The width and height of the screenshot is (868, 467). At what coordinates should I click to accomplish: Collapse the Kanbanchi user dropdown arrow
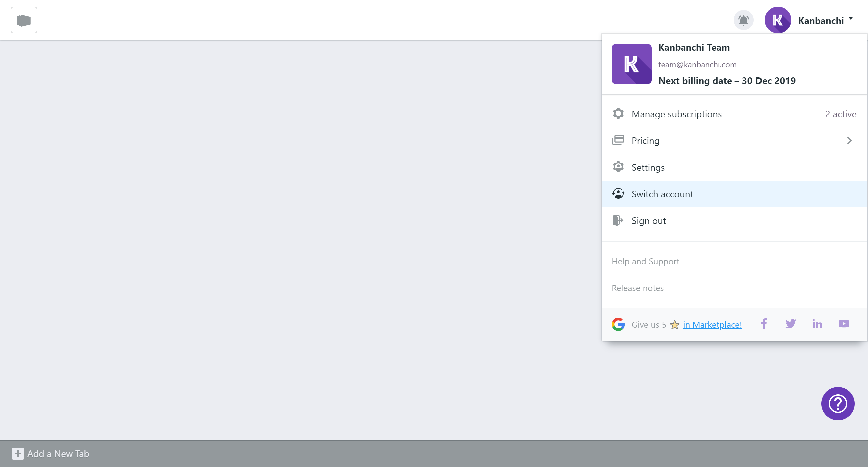coord(851,19)
